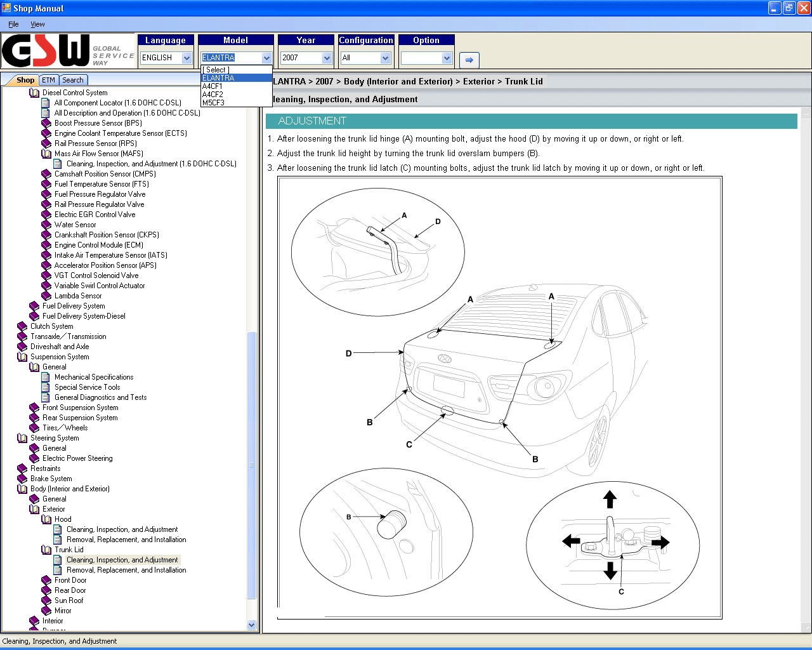
Task: Select Accelerator Position Sensor (APS)
Action: 105,265
